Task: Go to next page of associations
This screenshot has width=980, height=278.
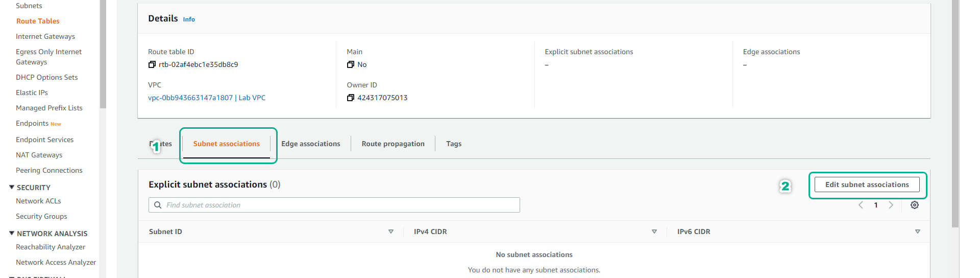Action: [x=891, y=205]
